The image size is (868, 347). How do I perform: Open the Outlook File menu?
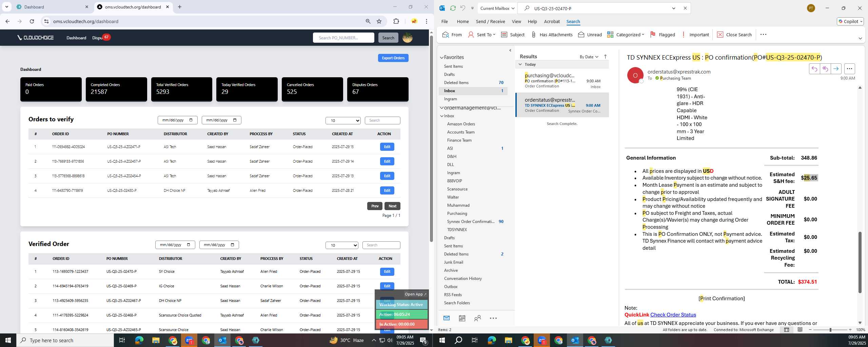[x=444, y=21]
